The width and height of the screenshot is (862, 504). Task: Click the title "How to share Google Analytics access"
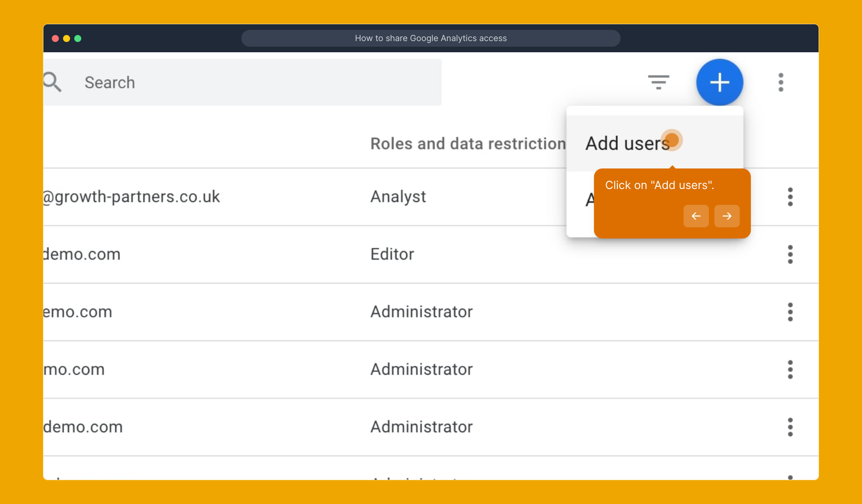pyautogui.click(x=431, y=38)
